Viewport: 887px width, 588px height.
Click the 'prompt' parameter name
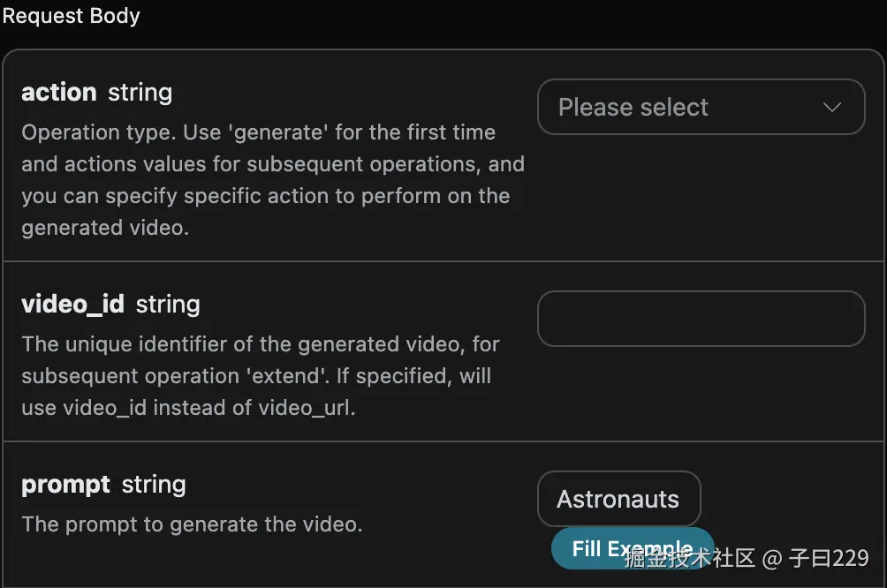[65, 485]
